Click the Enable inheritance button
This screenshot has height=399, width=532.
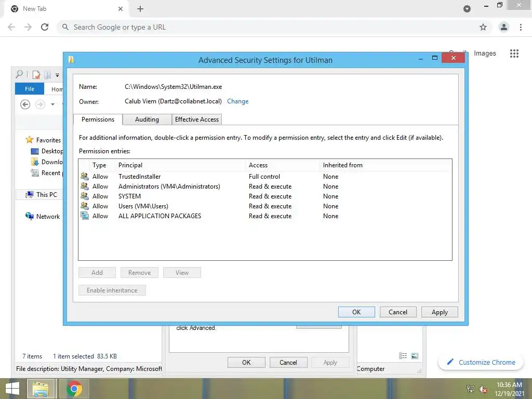click(x=112, y=290)
